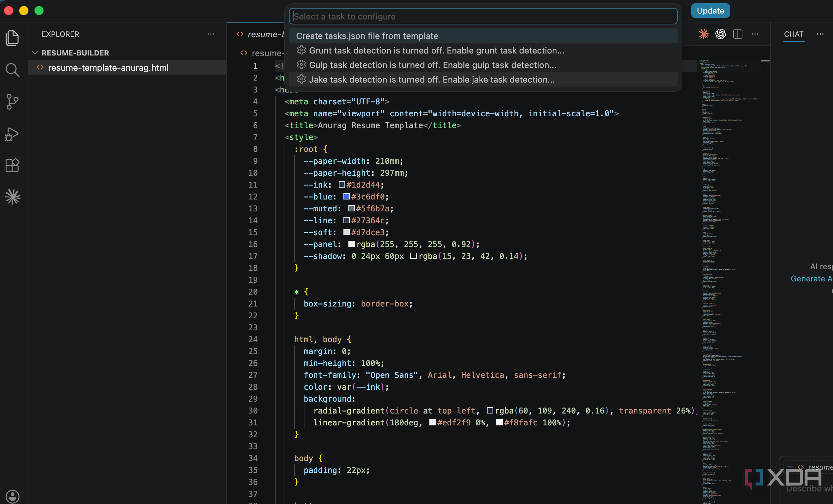Click the font-family "Open Sans" line
833x504 pixels.
[x=434, y=375]
